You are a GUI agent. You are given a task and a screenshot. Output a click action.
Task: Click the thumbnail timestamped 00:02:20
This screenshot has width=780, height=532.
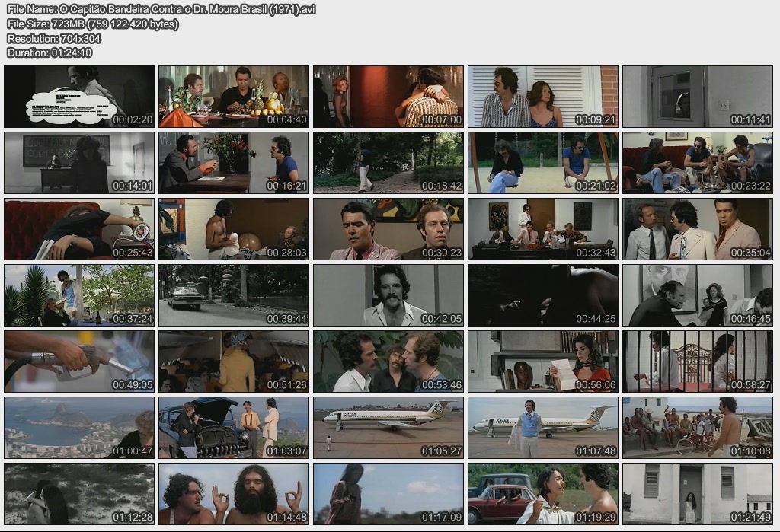(x=79, y=97)
